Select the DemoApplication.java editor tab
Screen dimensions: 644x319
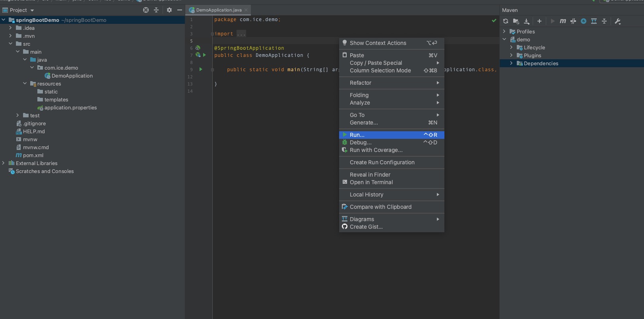pyautogui.click(x=218, y=10)
